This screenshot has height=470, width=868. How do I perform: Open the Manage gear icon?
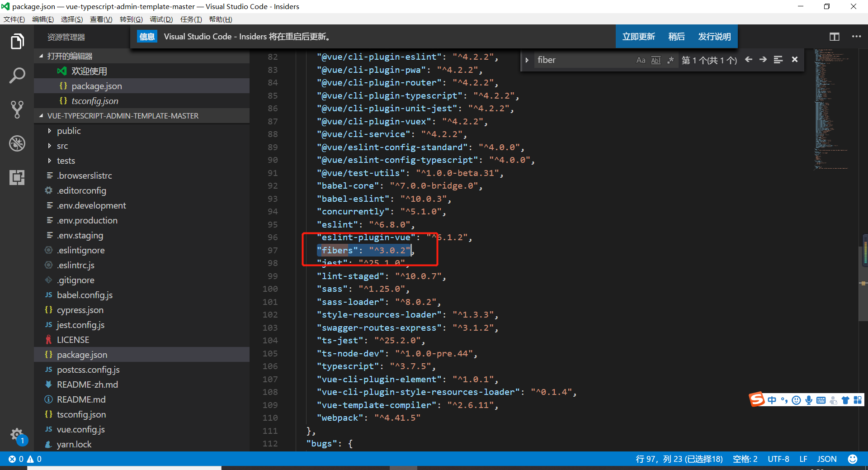point(17,435)
